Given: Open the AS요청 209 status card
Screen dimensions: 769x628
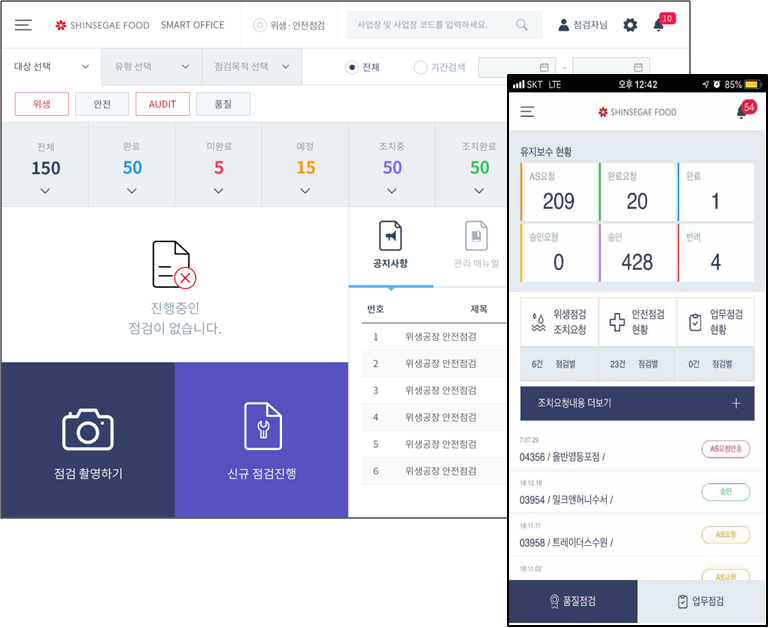Looking at the screenshot, I should [558, 192].
